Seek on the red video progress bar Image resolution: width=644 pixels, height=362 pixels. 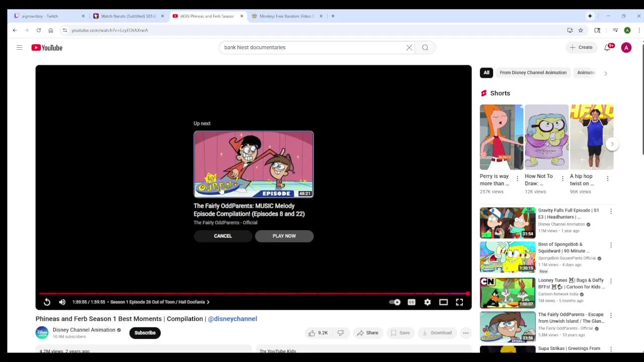pos(254,294)
